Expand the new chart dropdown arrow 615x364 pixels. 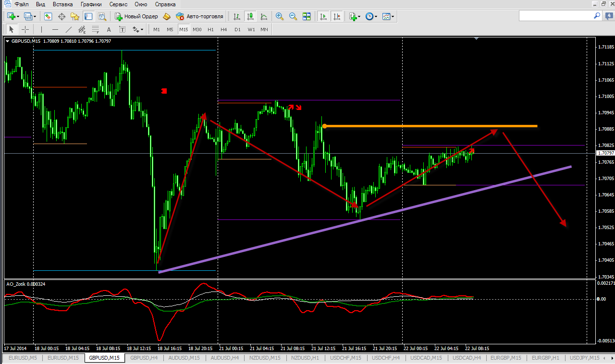[x=18, y=16]
